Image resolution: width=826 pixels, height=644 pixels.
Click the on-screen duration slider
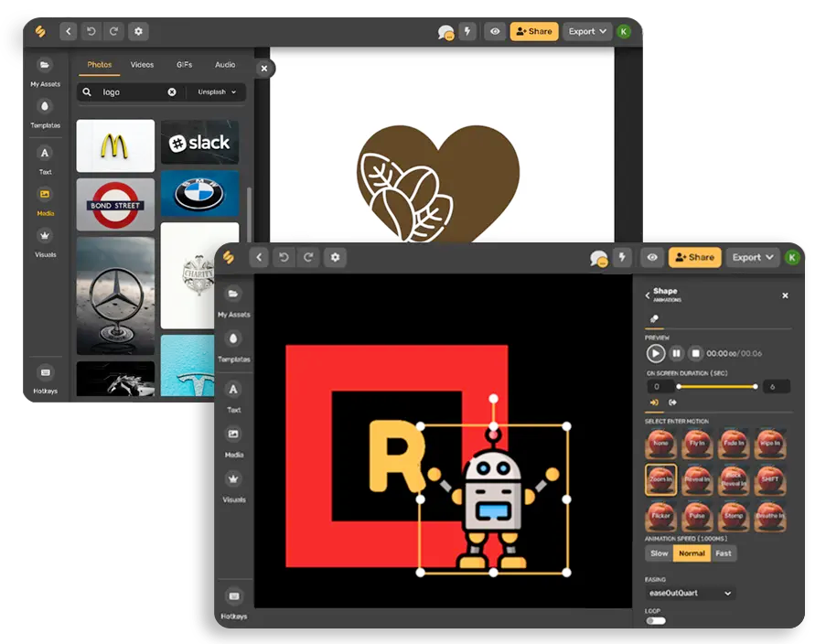[717, 387]
